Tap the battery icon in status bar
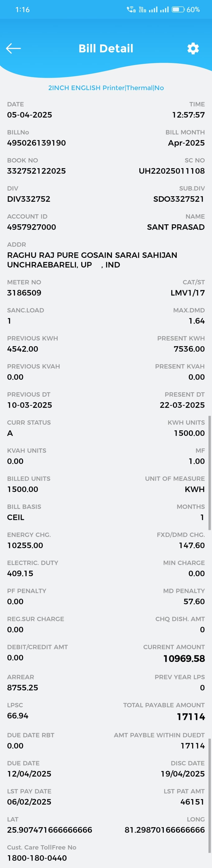212x868 pixels. click(x=178, y=9)
